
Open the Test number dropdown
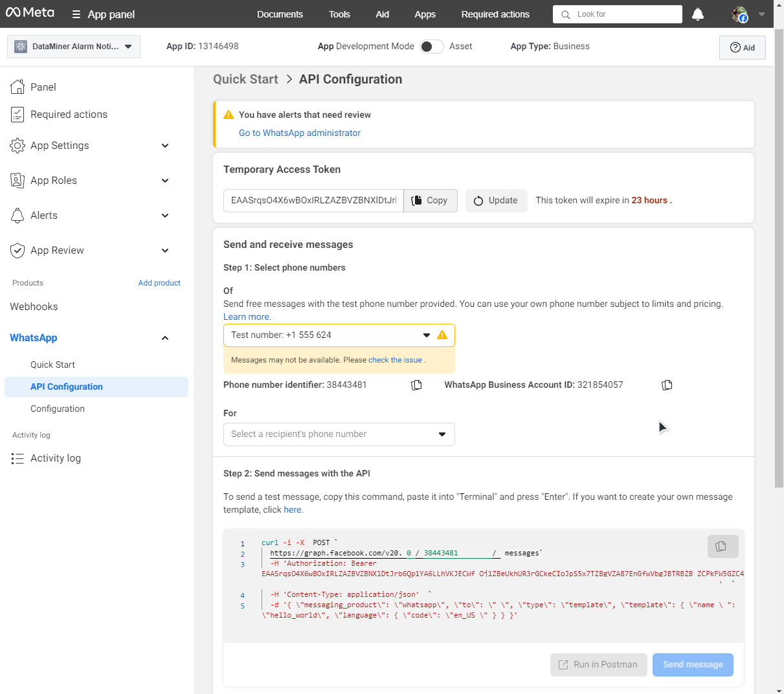pyautogui.click(x=339, y=335)
